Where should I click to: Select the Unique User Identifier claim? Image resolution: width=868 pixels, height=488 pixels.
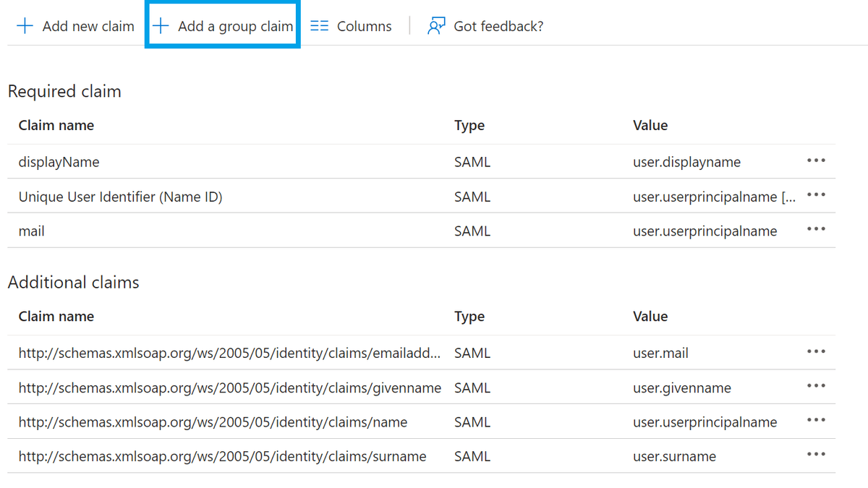(120, 196)
